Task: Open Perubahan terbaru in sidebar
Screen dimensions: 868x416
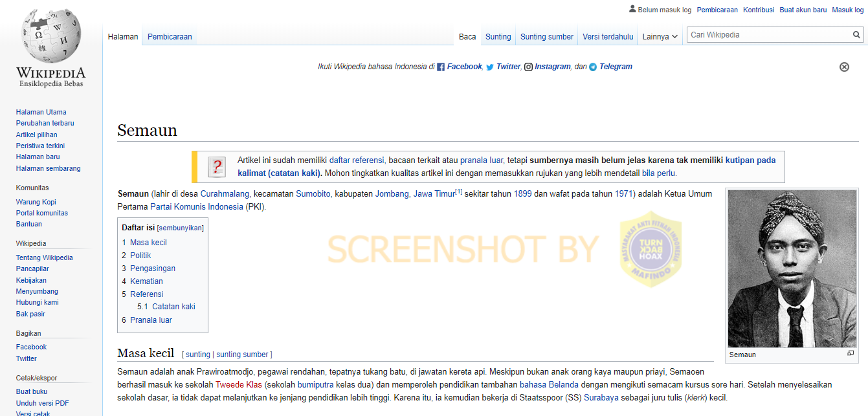Action: pos(45,123)
